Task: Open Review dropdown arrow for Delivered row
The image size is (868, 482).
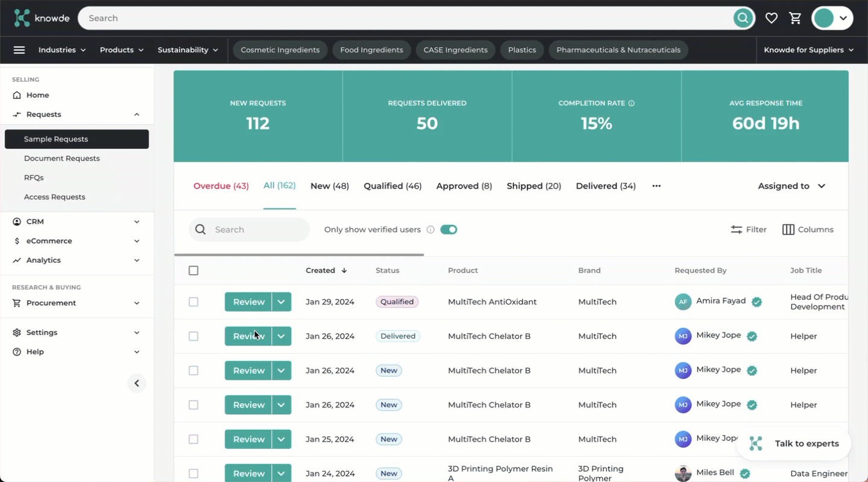Action: click(x=281, y=336)
